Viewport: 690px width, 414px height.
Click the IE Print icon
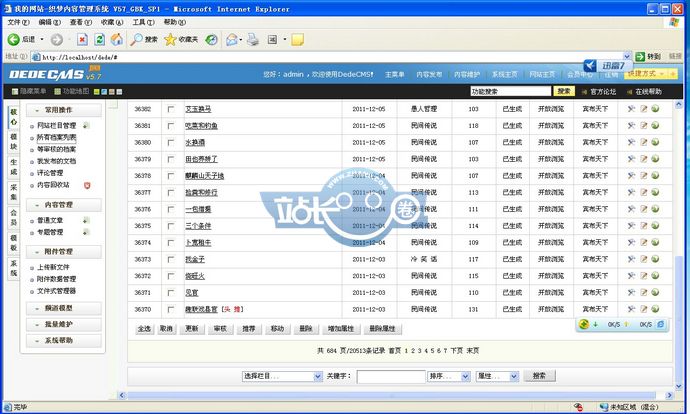click(x=253, y=40)
